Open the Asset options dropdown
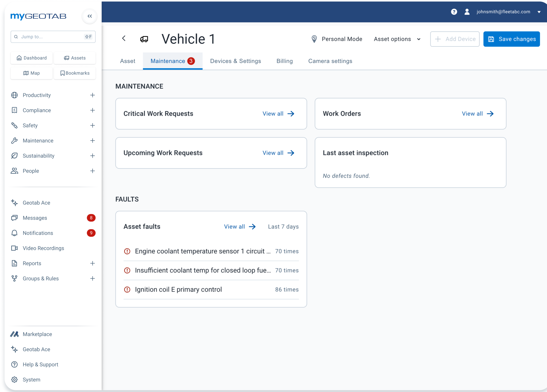 397,39
